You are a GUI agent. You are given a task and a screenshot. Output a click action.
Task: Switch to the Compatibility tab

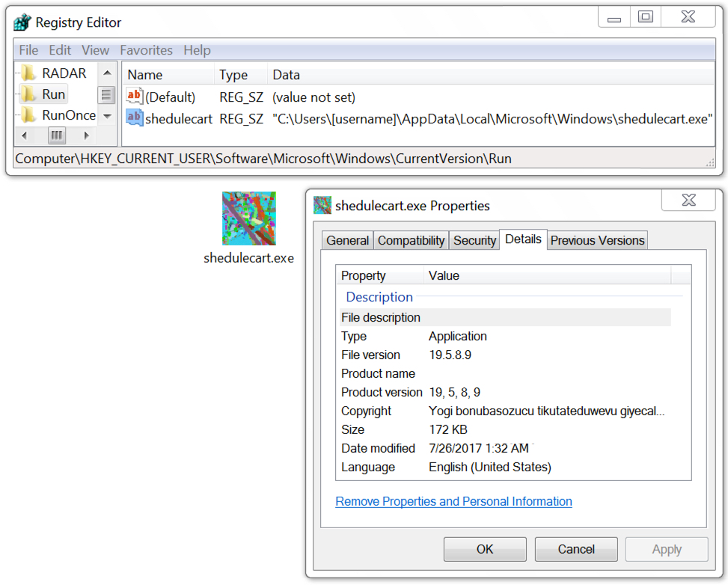411,240
